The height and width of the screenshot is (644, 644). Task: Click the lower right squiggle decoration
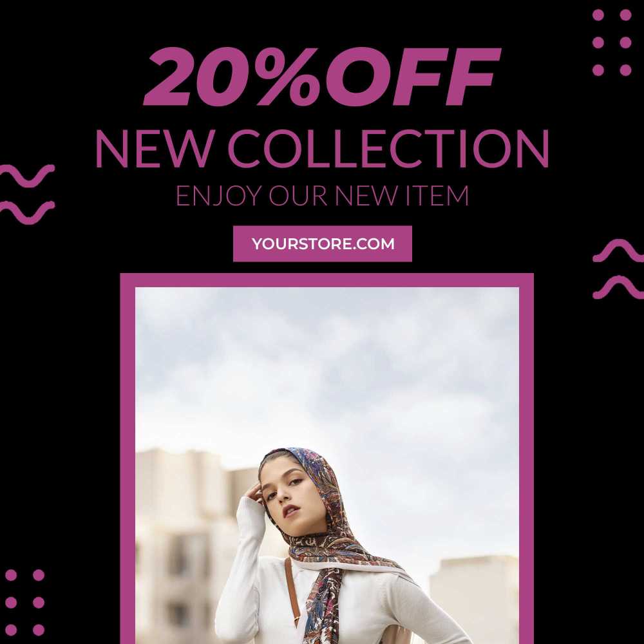[x=618, y=287]
